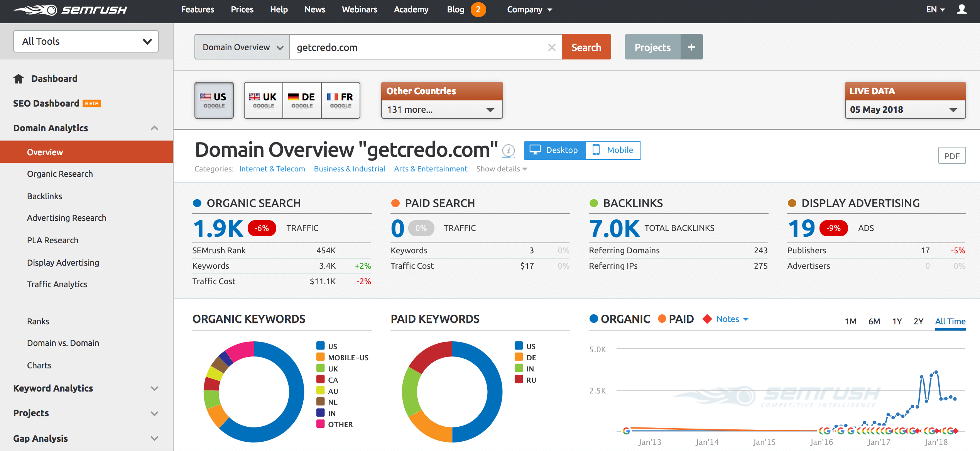Open the Notes dropdown on chart
The image size is (980, 451).
[x=732, y=319]
